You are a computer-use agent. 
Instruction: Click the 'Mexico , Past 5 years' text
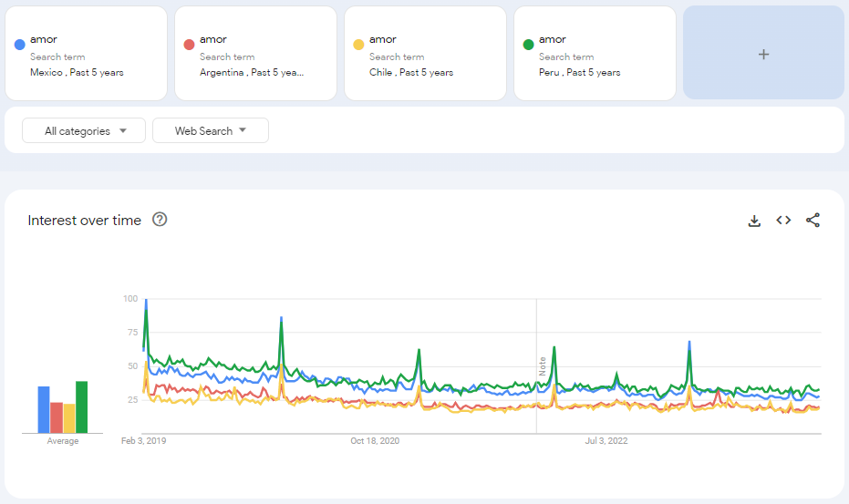[77, 73]
